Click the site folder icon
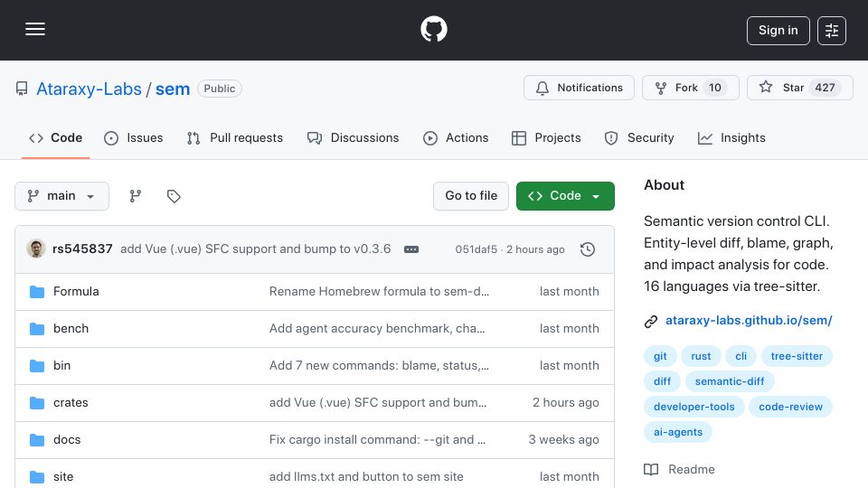Viewport: 868px width, 488px height. click(x=37, y=477)
